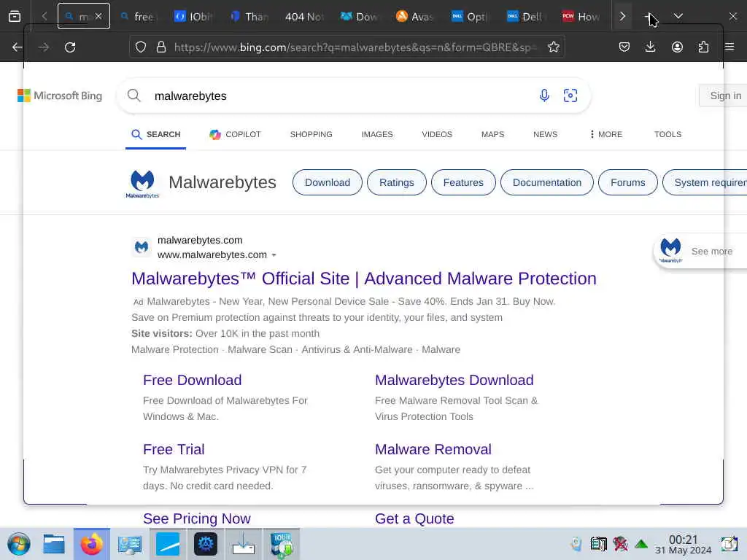
Task: Select the SEARCH results tab
Action: coord(156,134)
